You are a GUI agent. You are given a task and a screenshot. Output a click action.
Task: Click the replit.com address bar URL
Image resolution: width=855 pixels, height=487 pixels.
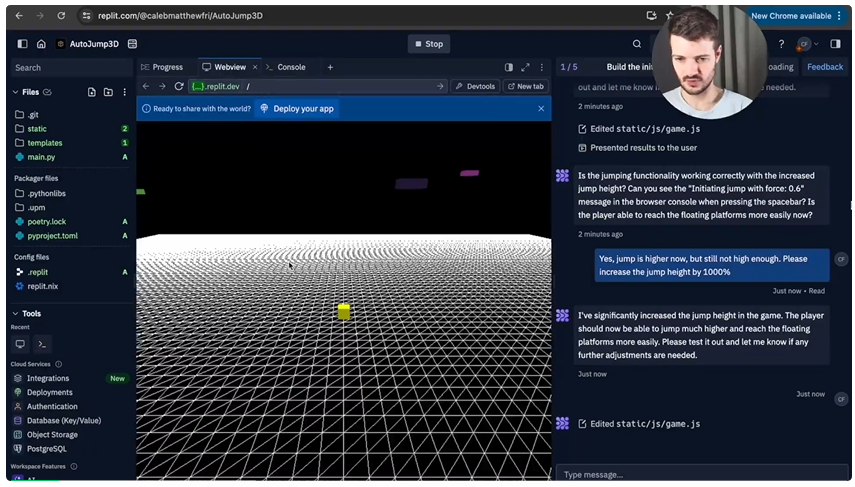[x=180, y=16]
